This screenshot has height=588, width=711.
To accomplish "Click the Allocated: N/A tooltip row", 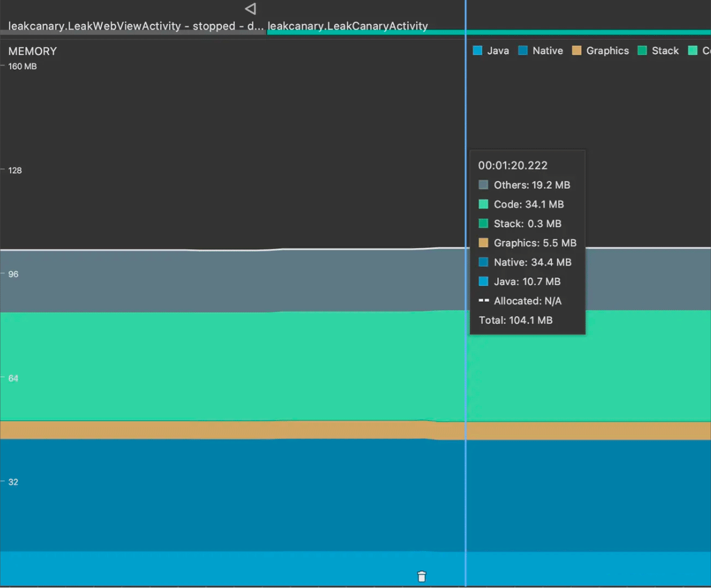I will (520, 301).
